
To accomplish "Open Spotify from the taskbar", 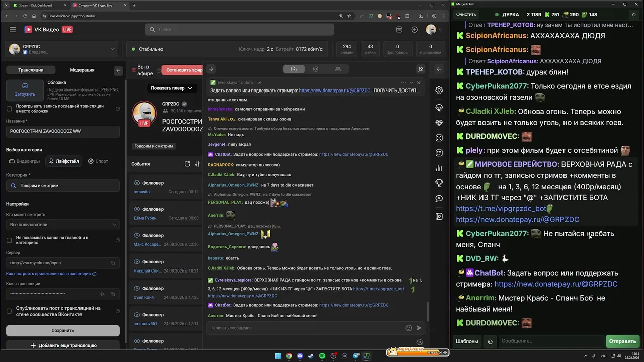I will (323, 356).
